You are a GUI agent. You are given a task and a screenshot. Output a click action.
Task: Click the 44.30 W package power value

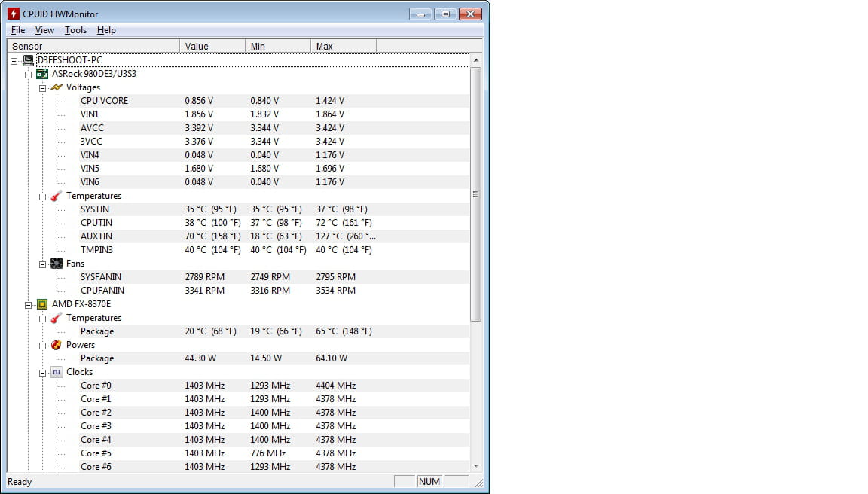[x=200, y=358]
